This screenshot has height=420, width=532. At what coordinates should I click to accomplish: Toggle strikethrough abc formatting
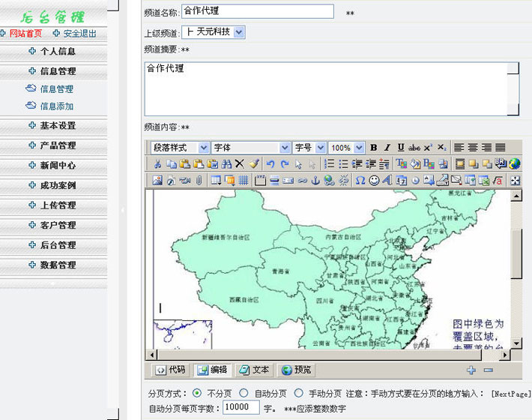pyautogui.click(x=414, y=147)
